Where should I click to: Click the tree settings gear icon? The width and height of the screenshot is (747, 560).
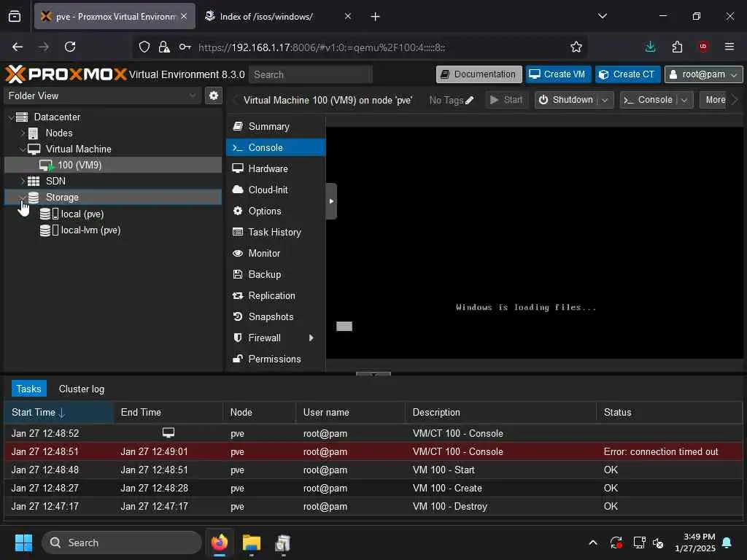[214, 96]
